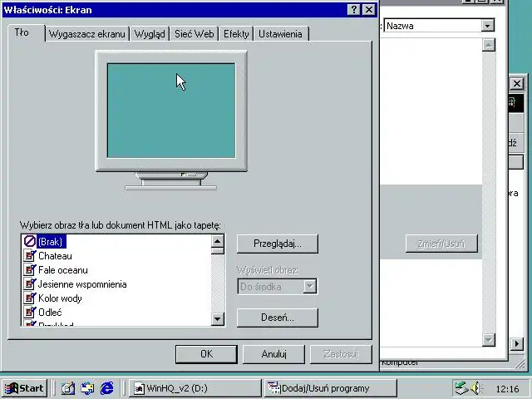
Task: Select the Sieć Web tab
Action: click(x=194, y=34)
